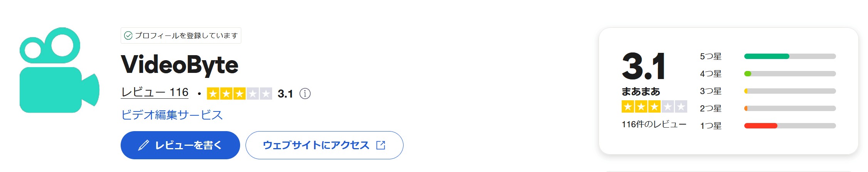Click the VideoByte camera logo
This screenshot has height=172, width=868.
pyautogui.click(x=59, y=70)
